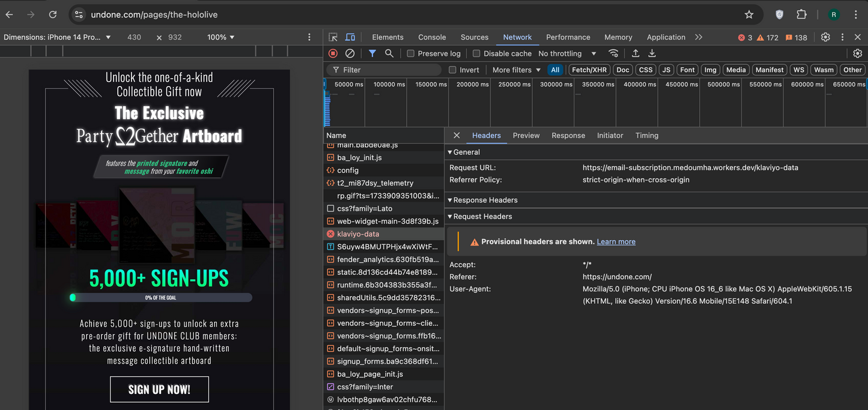This screenshot has height=410, width=868.
Task: Open the No throttling dropdown
Action: [567, 53]
